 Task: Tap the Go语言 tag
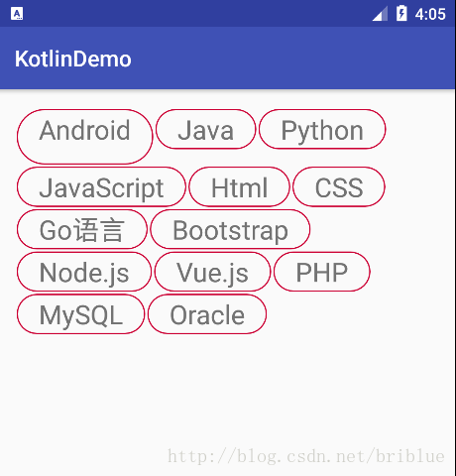pos(82,229)
